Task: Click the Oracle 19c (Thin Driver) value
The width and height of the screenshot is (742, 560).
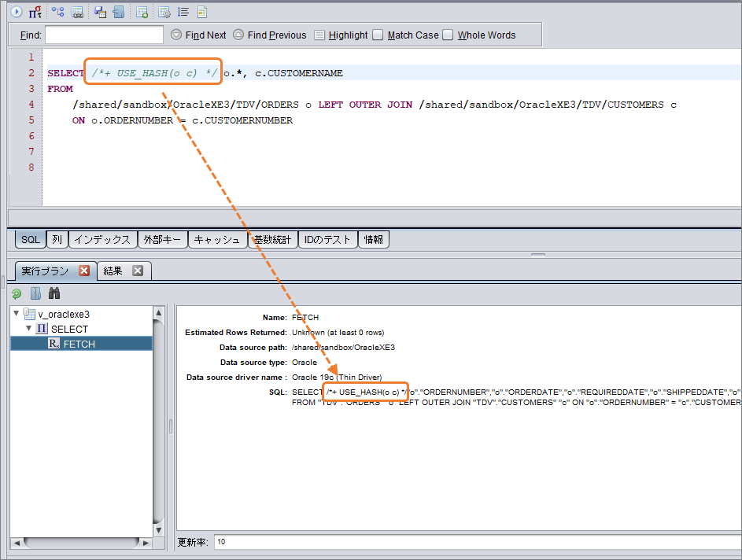Action: point(337,377)
